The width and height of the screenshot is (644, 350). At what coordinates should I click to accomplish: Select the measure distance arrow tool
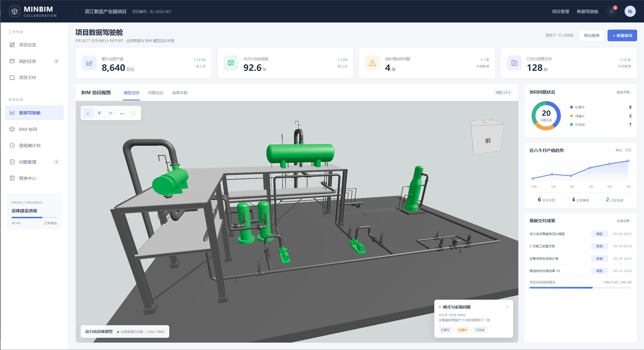tap(122, 113)
